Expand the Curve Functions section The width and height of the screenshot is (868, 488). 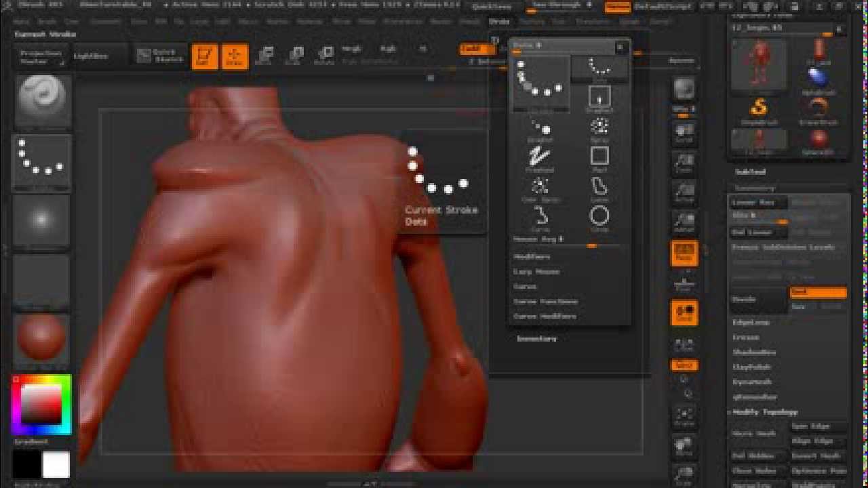(x=546, y=302)
